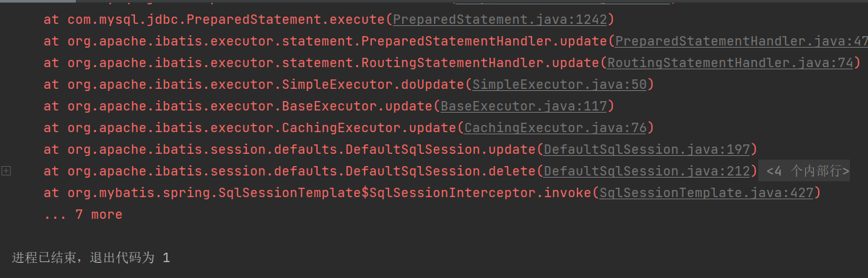Open DefaultSqlSession.java:197 link
868x278 pixels.
(646, 149)
